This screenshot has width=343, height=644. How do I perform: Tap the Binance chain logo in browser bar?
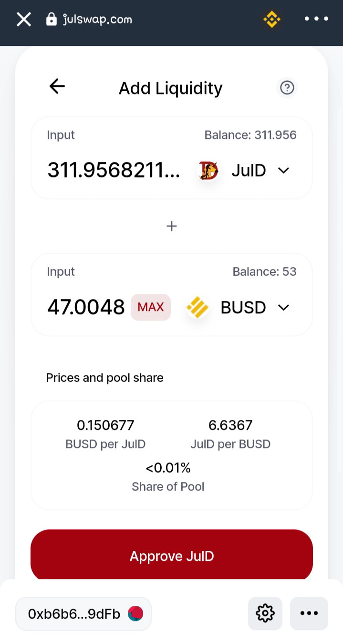tap(271, 20)
